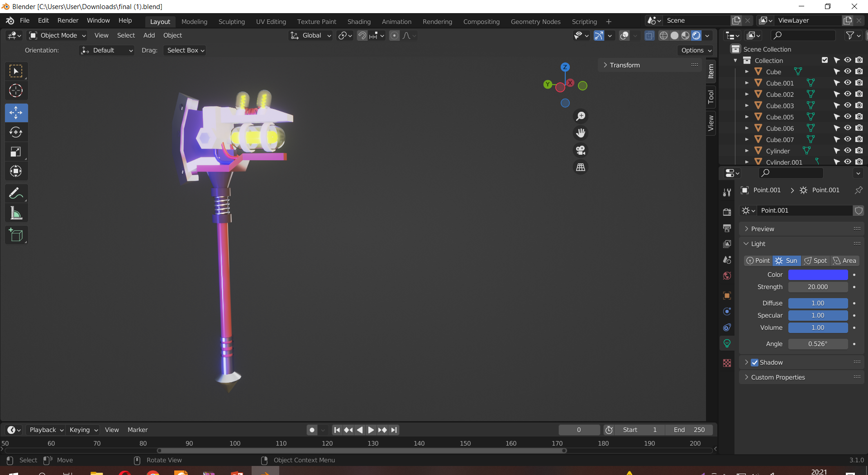Click the viewport zoom magnifier icon

[581, 116]
